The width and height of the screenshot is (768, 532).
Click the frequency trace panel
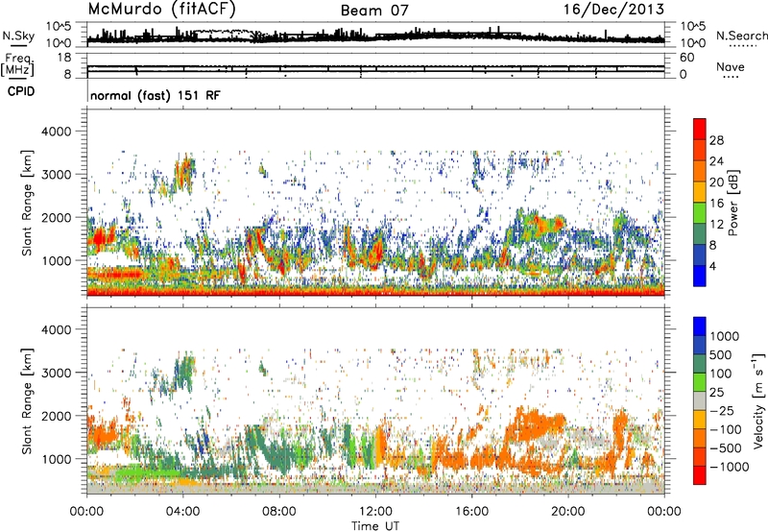pos(375,65)
